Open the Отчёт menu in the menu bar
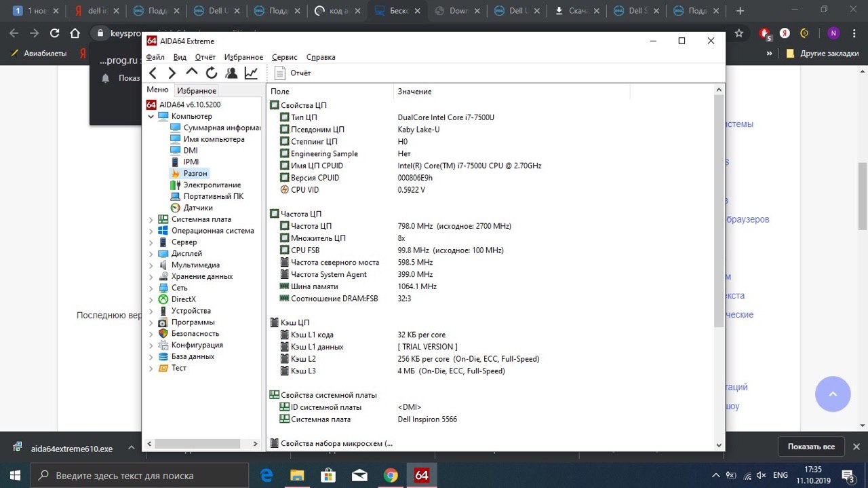The image size is (868, 488). pyautogui.click(x=205, y=58)
